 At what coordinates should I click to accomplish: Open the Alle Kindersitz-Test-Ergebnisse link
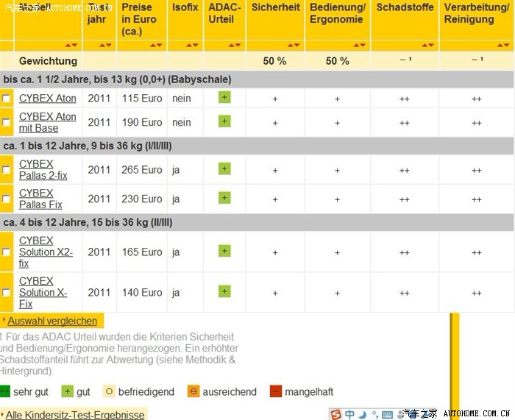(75, 415)
